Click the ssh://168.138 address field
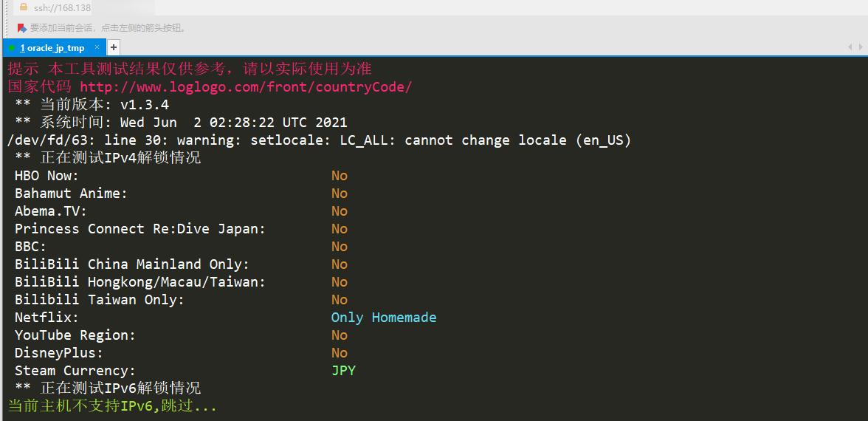This screenshot has height=421, width=868. click(63, 8)
